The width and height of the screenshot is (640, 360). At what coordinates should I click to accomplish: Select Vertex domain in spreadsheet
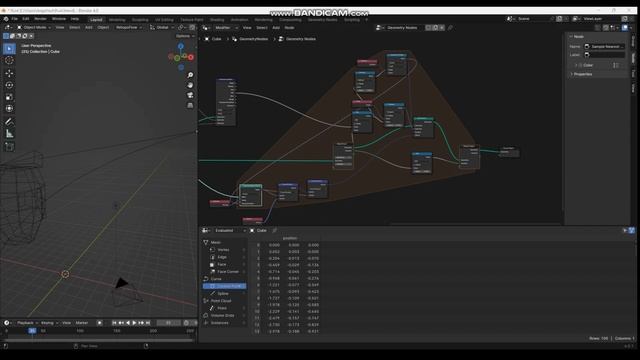[x=223, y=250]
